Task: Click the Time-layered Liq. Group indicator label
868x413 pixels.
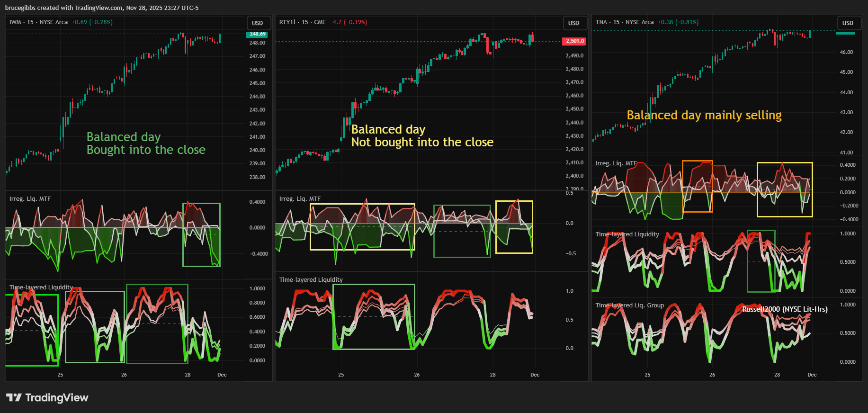Action: [629, 305]
